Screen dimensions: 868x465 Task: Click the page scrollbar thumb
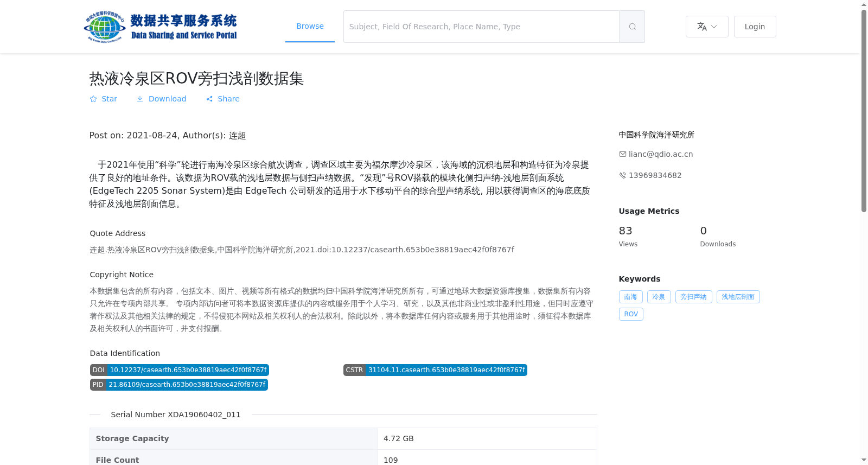click(x=864, y=111)
